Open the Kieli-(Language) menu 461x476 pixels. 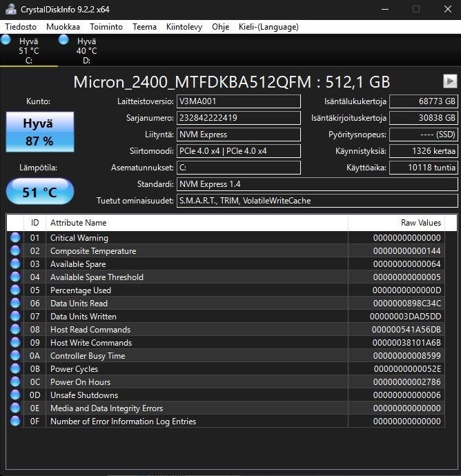pyautogui.click(x=268, y=27)
